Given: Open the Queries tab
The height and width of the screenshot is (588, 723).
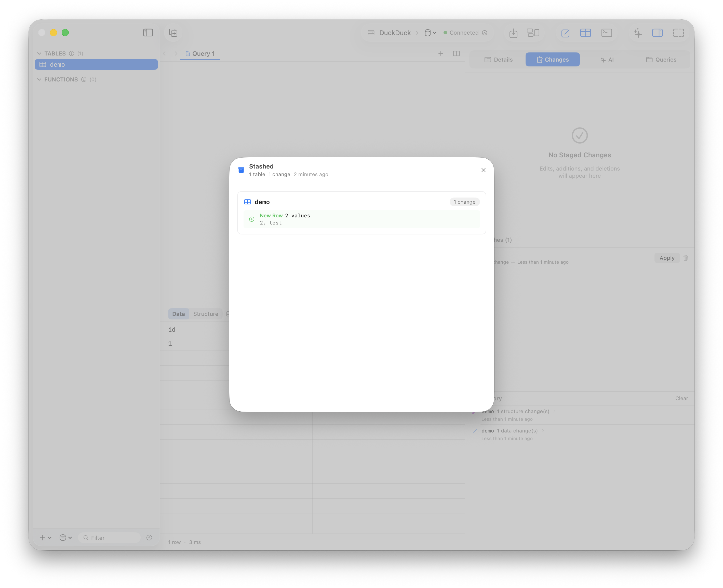Looking at the screenshot, I should [661, 60].
